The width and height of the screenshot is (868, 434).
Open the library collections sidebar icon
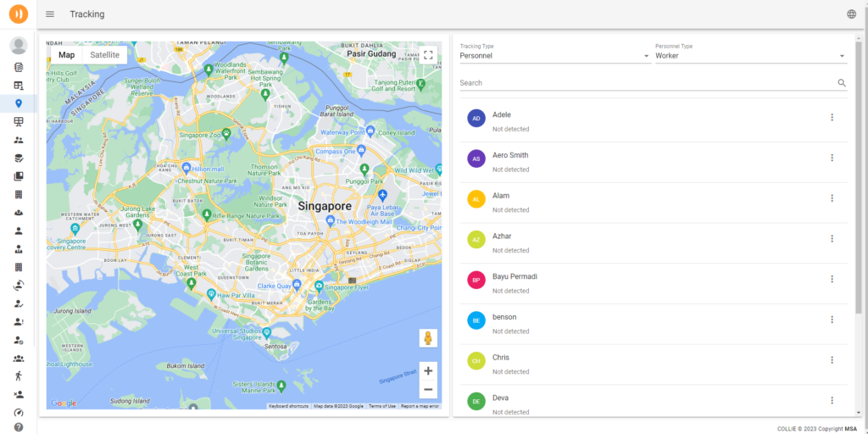pyautogui.click(x=19, y=176)
